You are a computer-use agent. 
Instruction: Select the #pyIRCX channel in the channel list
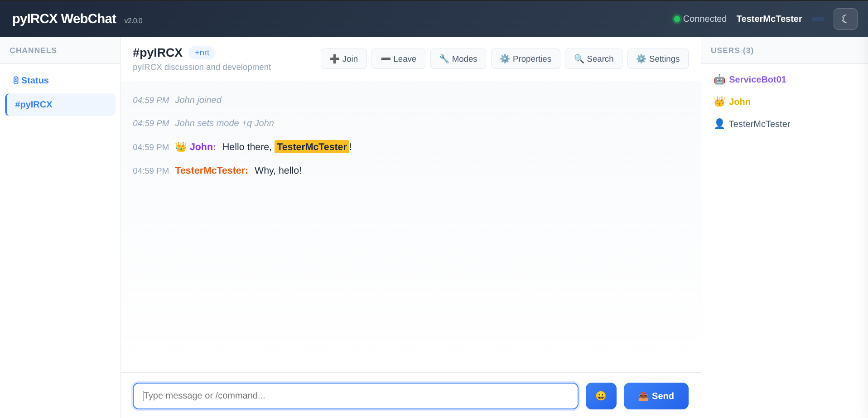click(34, 104)
